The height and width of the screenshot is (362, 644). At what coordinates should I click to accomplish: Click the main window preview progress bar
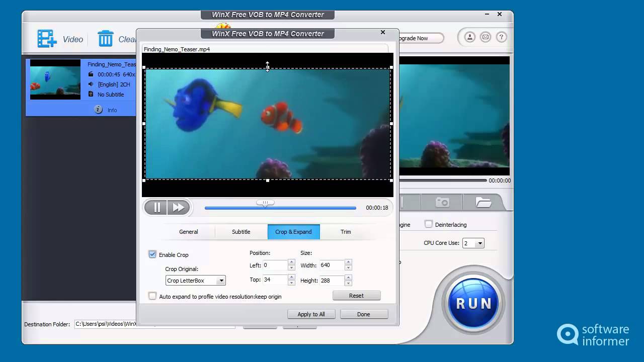[443, 180]
